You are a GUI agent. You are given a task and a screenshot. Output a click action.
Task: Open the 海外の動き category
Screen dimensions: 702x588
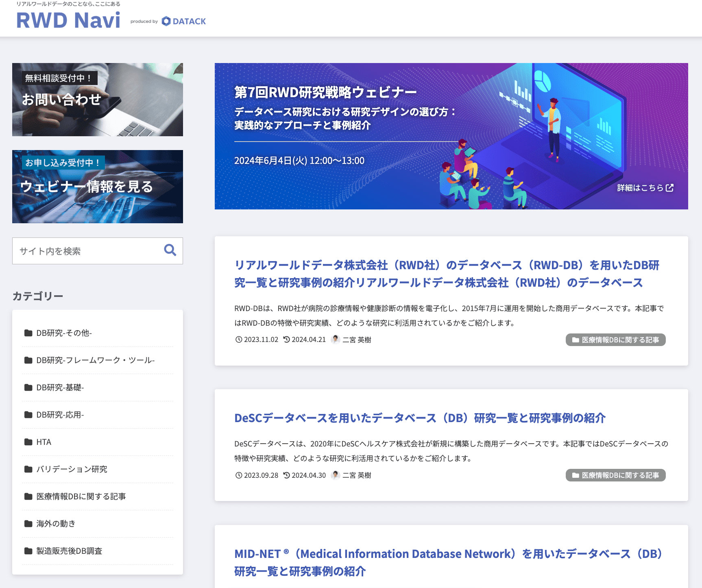click(98, 524)
